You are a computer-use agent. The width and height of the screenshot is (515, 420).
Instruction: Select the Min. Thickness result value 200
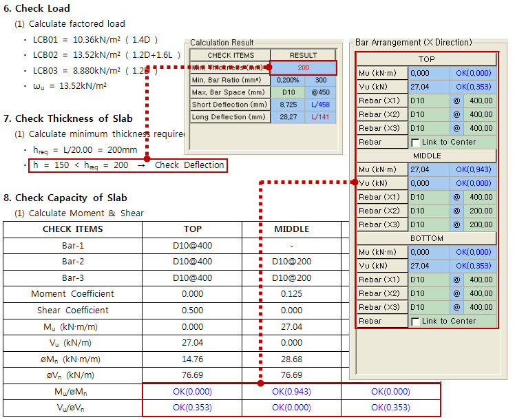point(304,67)
